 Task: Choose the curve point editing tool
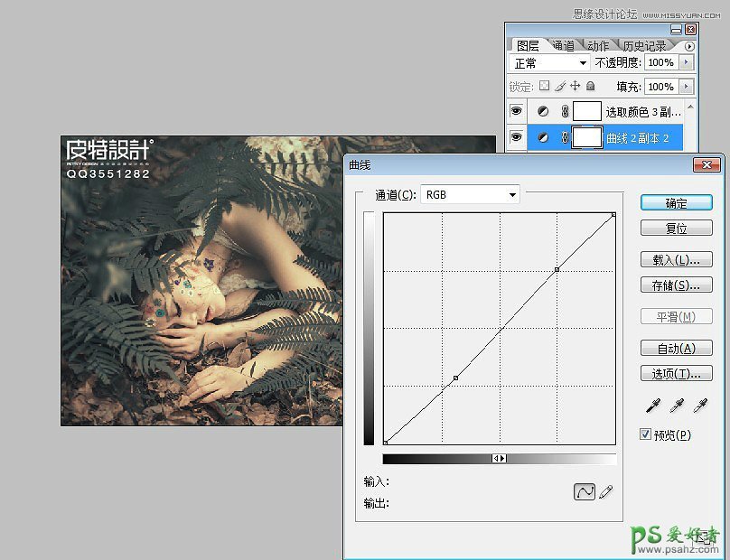click(x=585, y=491)
